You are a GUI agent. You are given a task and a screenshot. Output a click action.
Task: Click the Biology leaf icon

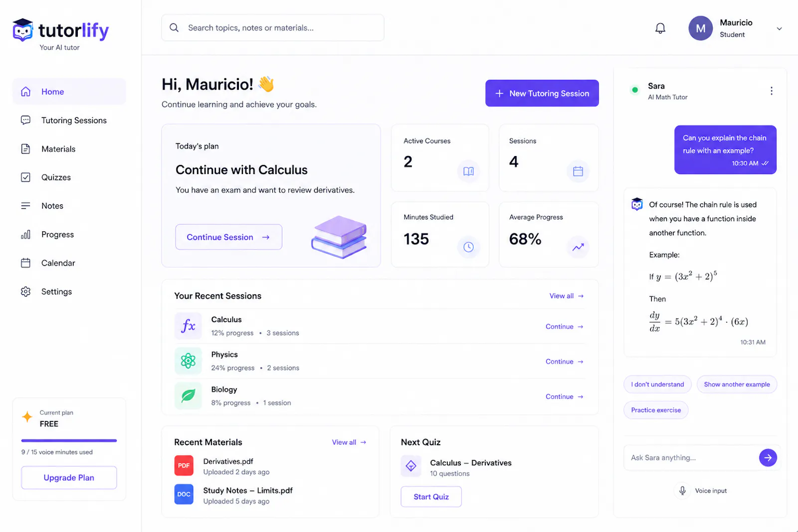[x=188, y=396]
